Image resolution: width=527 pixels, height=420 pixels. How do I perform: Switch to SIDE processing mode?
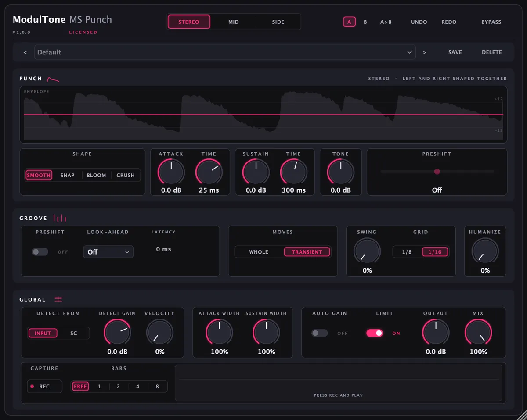coord(278,22)
